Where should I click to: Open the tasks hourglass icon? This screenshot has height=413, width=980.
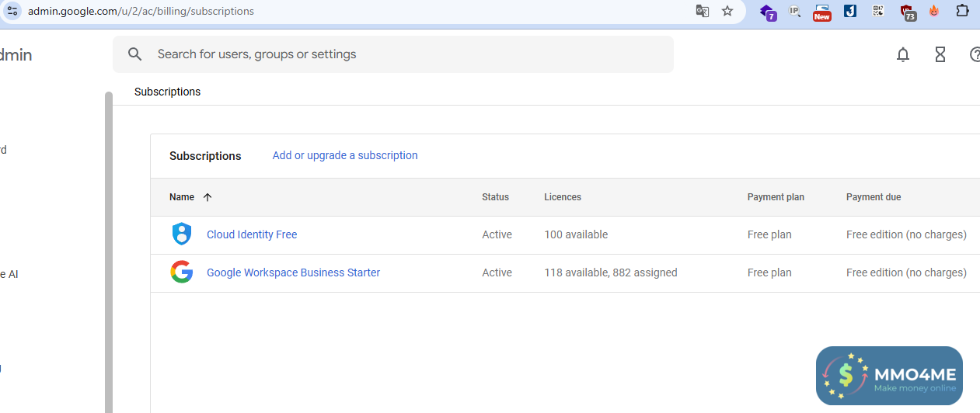940,54
